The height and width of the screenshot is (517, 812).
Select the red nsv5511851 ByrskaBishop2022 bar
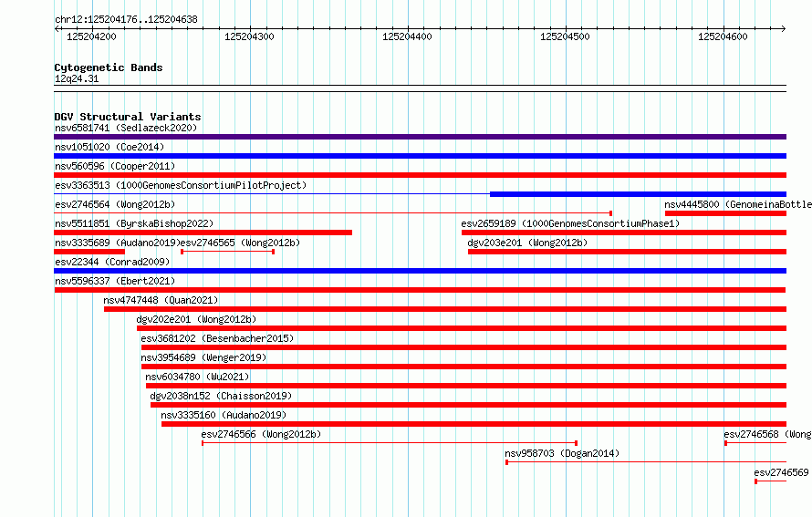(203, 233)
